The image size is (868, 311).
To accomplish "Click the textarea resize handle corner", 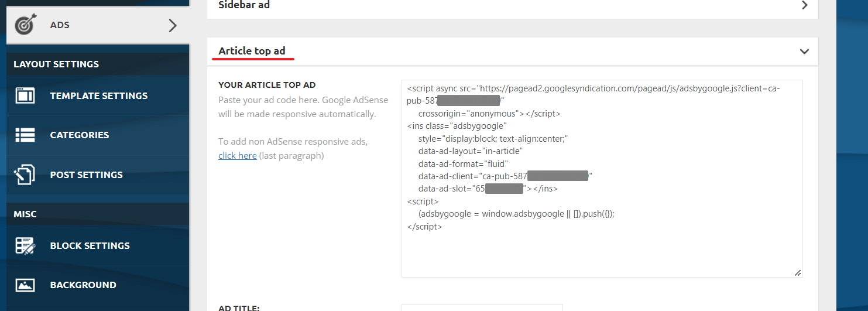I will (798, 273).
